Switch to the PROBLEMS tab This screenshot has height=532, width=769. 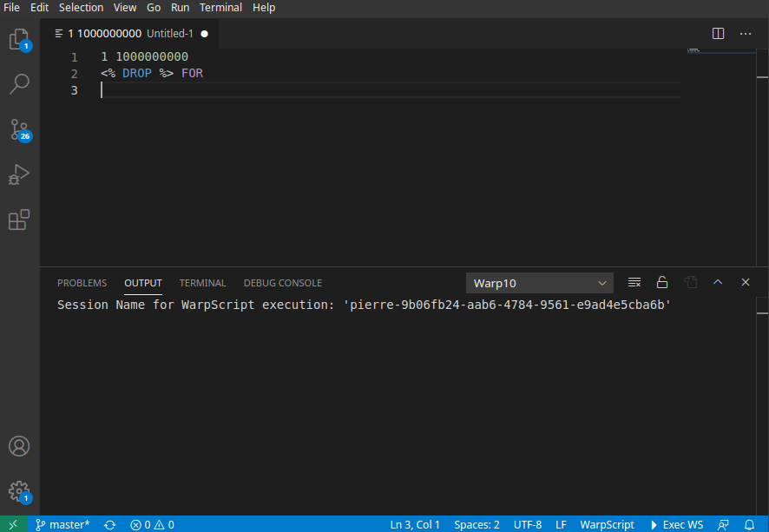(x=82, y=283)
